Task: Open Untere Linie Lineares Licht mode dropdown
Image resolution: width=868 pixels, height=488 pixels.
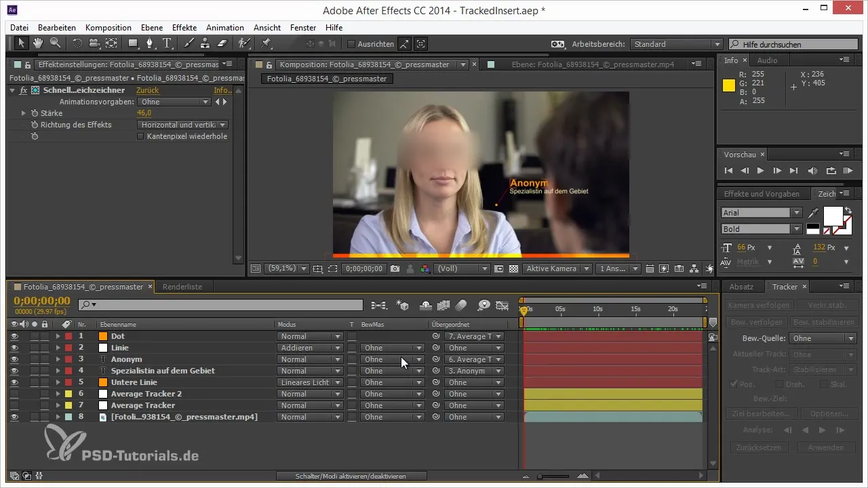Action: (x=310, y=382)
